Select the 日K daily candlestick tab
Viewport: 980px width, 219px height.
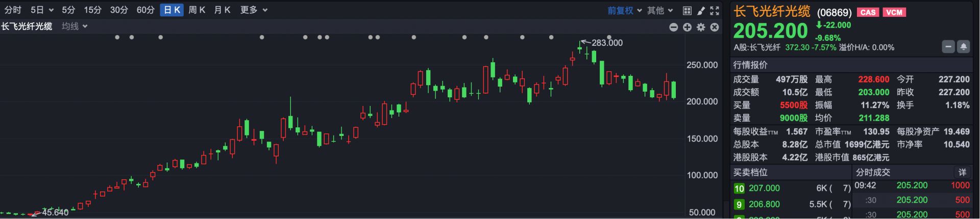(171, 10)
